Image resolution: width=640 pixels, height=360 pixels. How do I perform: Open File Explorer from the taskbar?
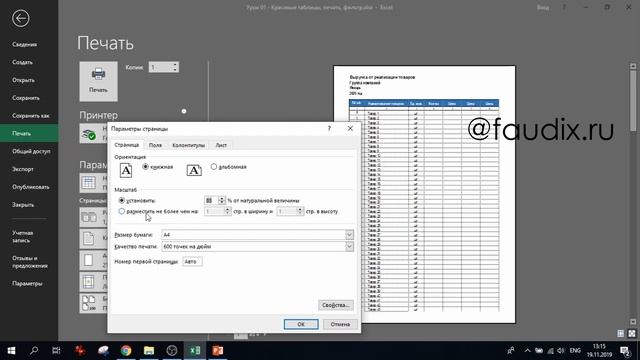pyautogui.click(x=149, y=351)
